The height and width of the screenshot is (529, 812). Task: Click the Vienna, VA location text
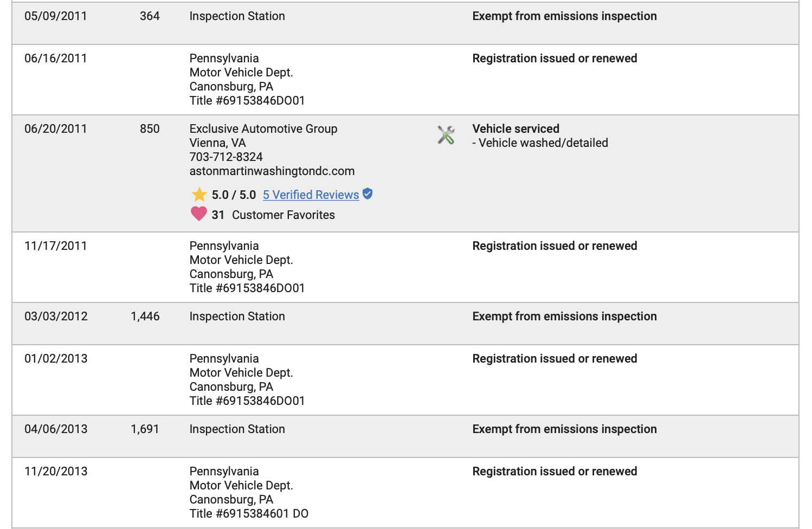tap(217, 143)
